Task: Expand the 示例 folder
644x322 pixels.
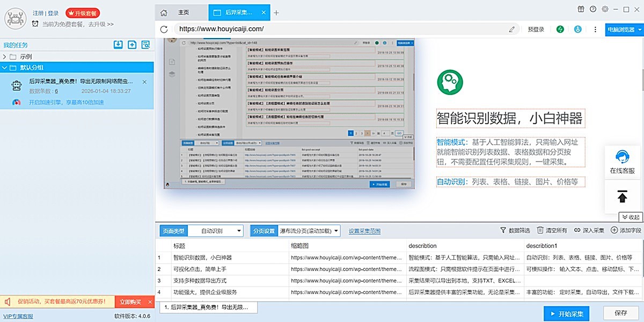Action: pos(5,56)
